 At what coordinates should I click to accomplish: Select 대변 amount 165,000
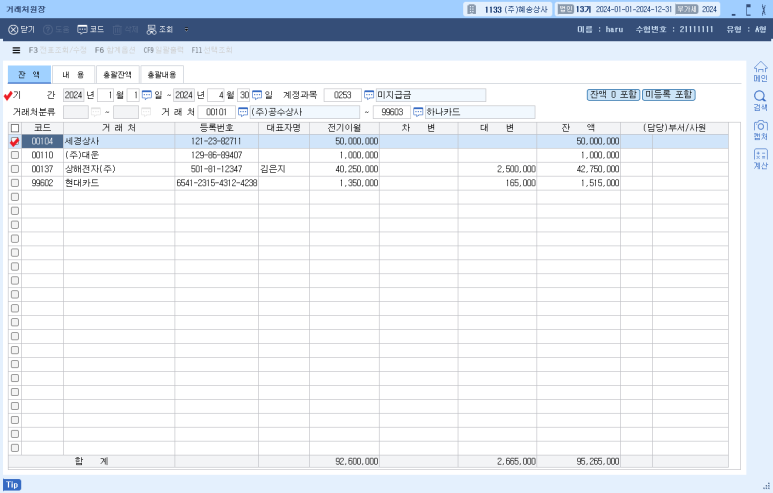click(497, 183)
